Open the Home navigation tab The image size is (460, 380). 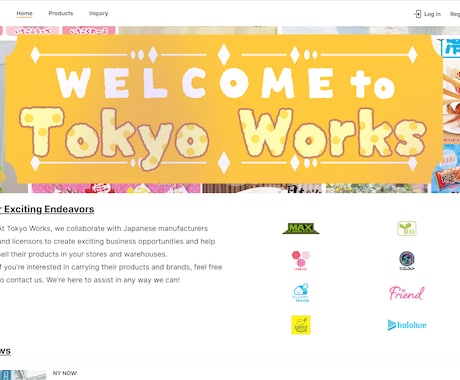tap(24, 13)
